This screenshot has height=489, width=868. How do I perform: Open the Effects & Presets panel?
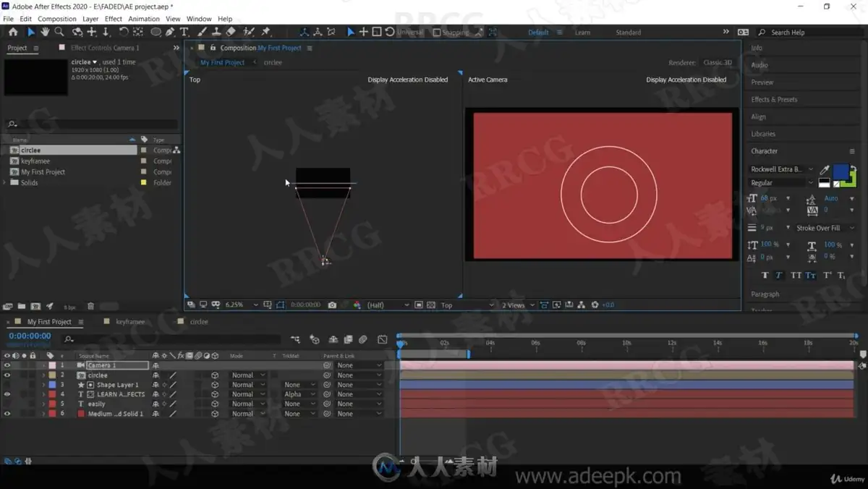774,100
